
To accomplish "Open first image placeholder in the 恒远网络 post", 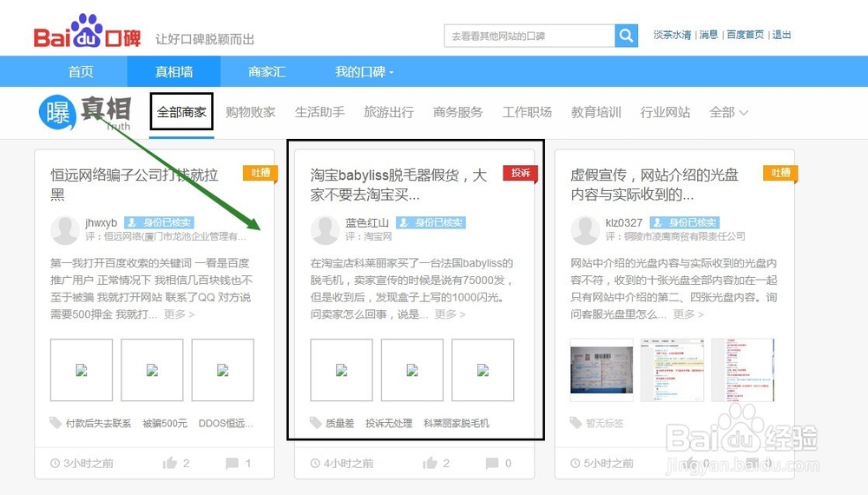I will (82, 370).
